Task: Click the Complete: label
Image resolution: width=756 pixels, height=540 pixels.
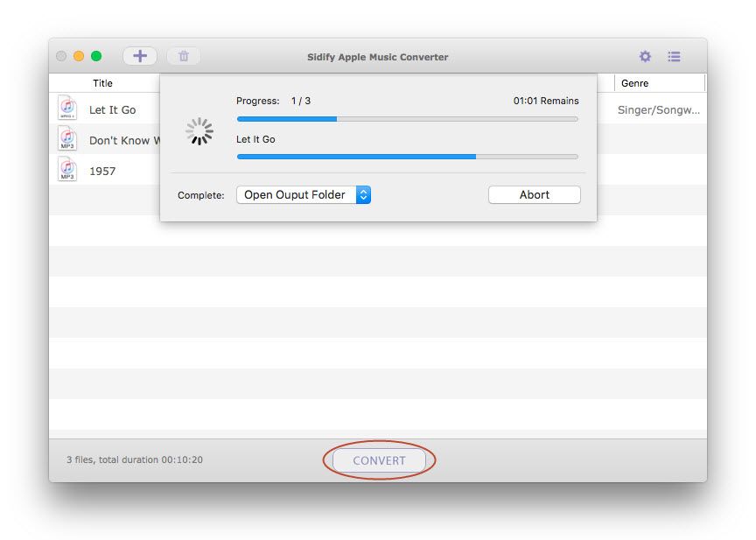Action: [201, 195]
